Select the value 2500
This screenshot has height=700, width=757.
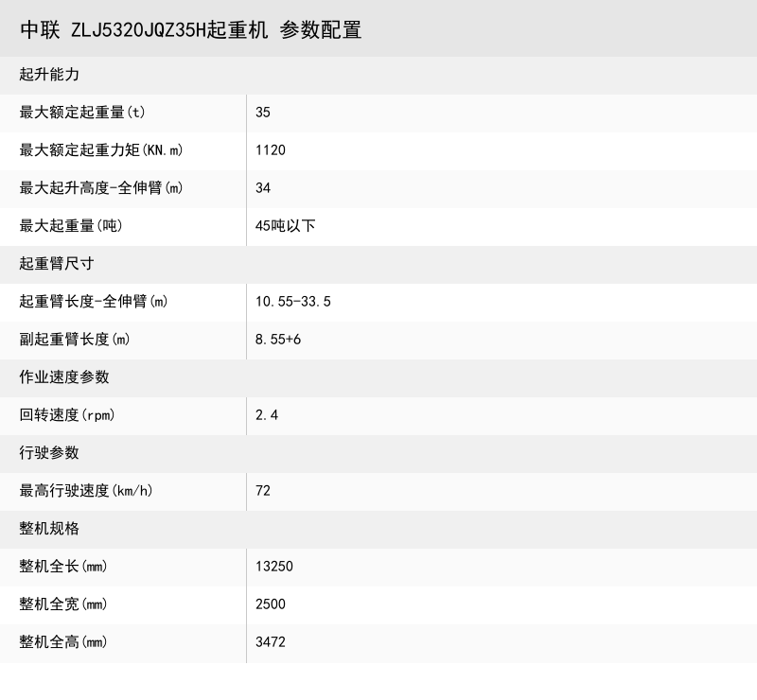coord(271,604)
